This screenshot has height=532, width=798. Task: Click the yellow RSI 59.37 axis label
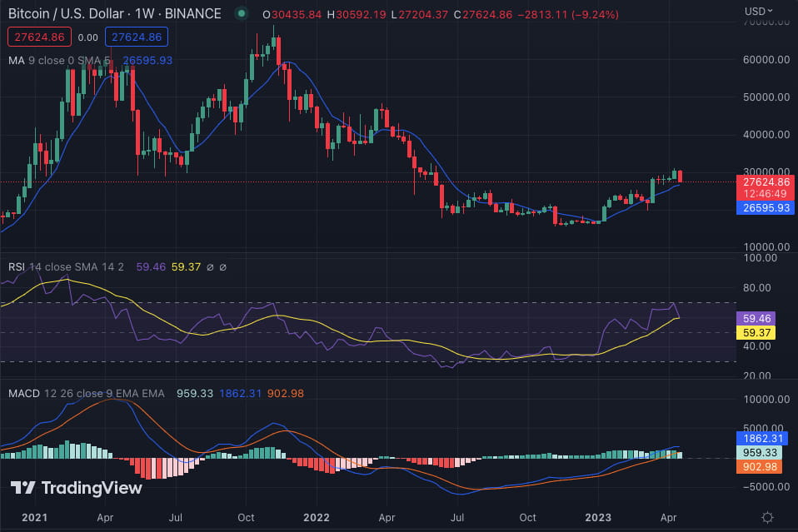point(756,333)
